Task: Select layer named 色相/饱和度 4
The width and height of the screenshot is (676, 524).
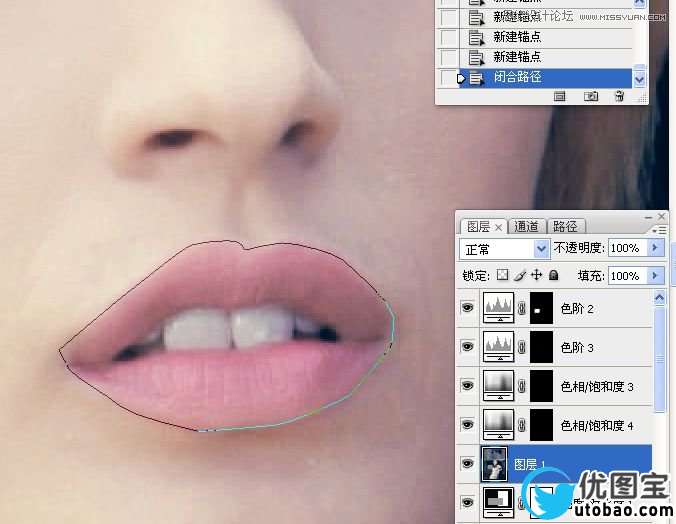Action: tap(597, 425)
